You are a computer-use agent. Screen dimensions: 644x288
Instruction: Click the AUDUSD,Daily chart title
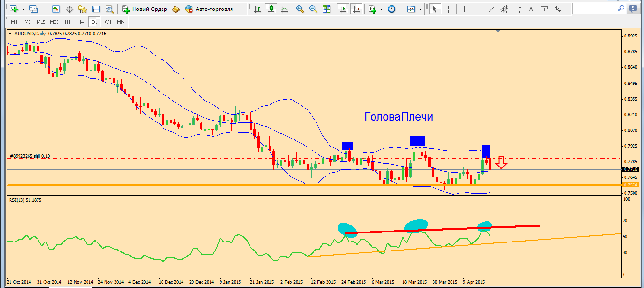coord(29,34)
